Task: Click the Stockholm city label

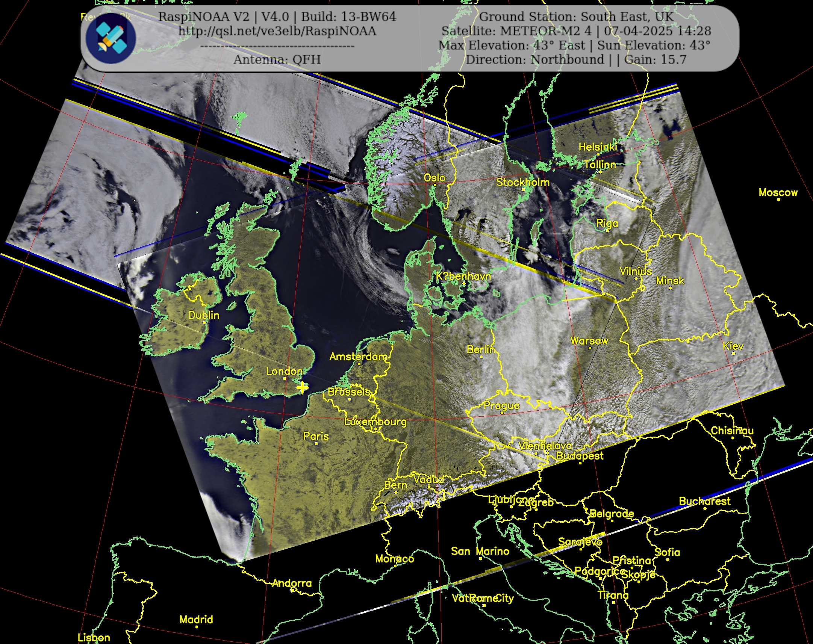Action: [522, 183]
